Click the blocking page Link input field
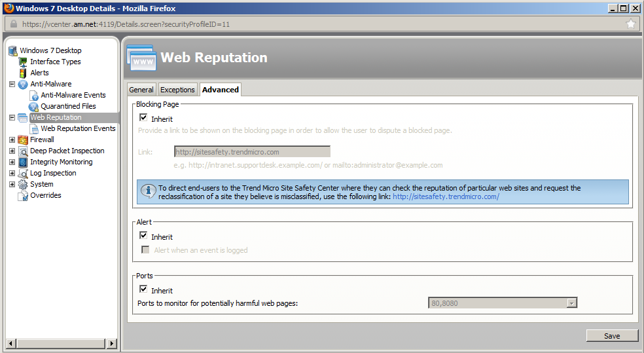The height and width of the screenshot is (353, 644). (x=252, y=152)
